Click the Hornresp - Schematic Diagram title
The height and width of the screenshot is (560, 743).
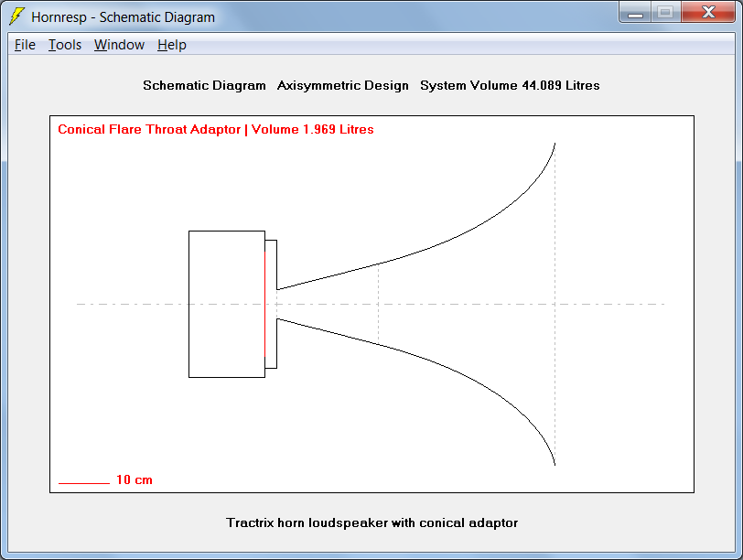click(123, 17)
